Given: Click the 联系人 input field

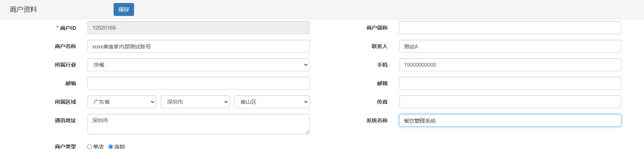Looking at the screenshot, I should pyautogui.click(x=510, y=46).
